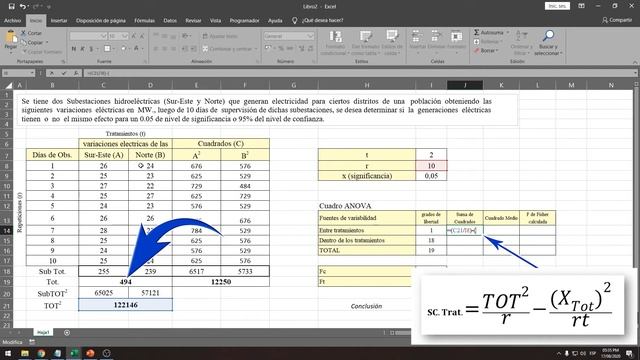
Task: Open the Autosuma dropdown arrow
Action: click(x=508, y=32)
